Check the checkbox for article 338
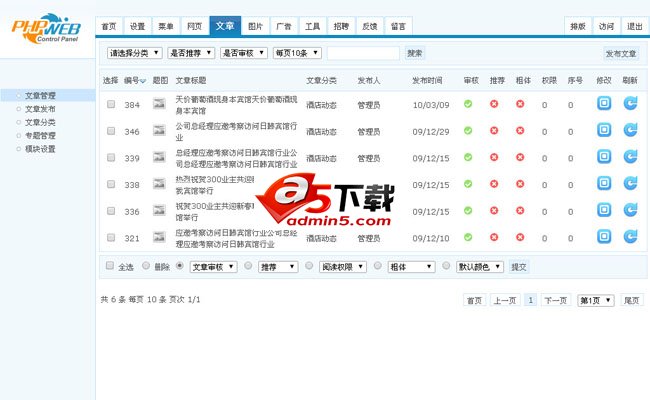This screenshot has height=400, width=650. [x=111, y=184]
